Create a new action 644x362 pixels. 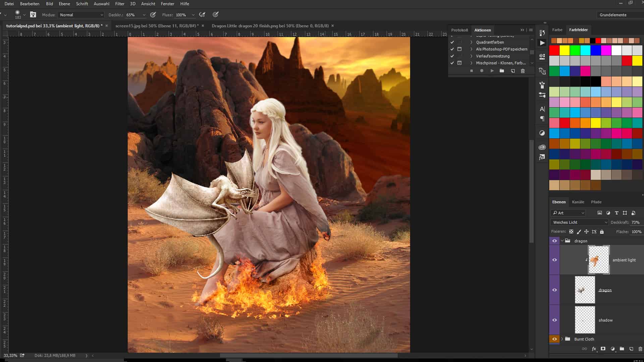513,71
